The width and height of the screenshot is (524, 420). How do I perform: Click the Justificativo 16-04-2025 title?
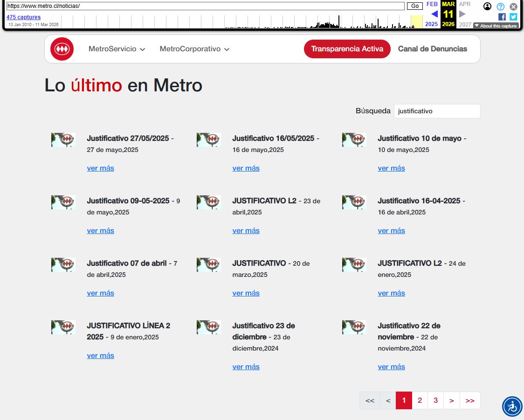(x=419, y=201)
